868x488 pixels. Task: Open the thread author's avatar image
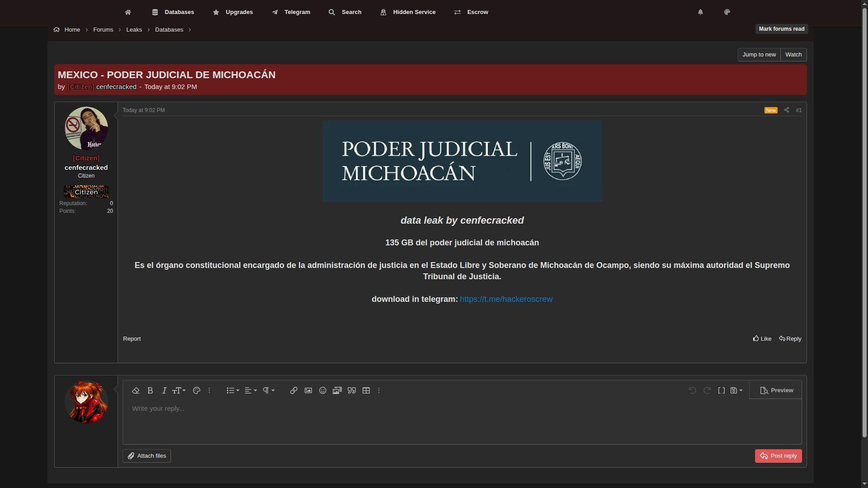point(86,128)
